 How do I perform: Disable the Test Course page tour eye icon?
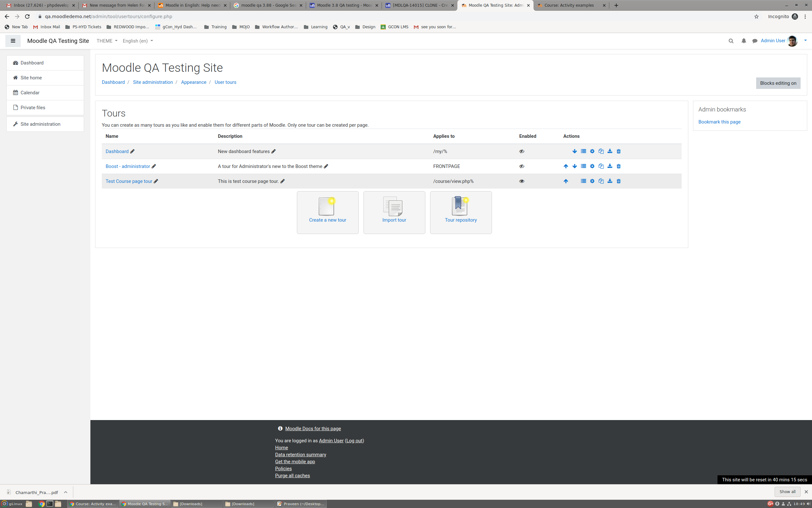(x=521, y=181)
